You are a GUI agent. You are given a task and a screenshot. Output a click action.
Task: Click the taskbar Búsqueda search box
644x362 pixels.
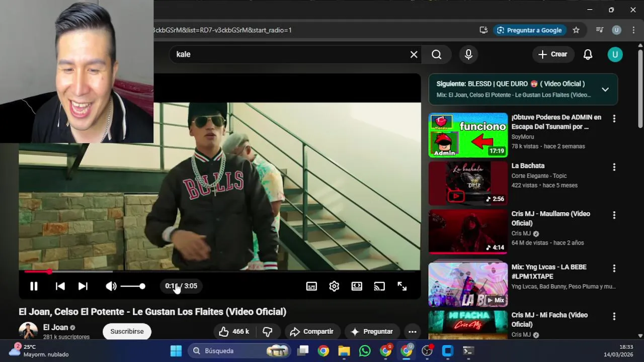point(239,351)
